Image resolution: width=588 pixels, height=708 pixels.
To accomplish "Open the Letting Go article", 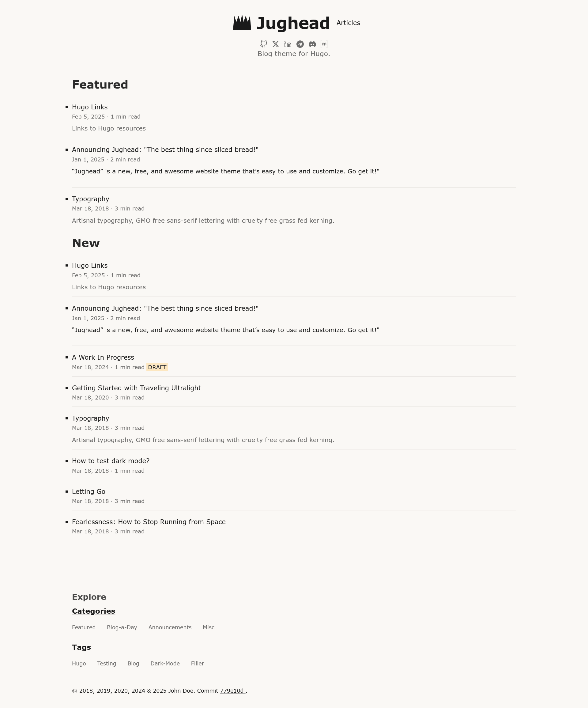I will 89,491.
